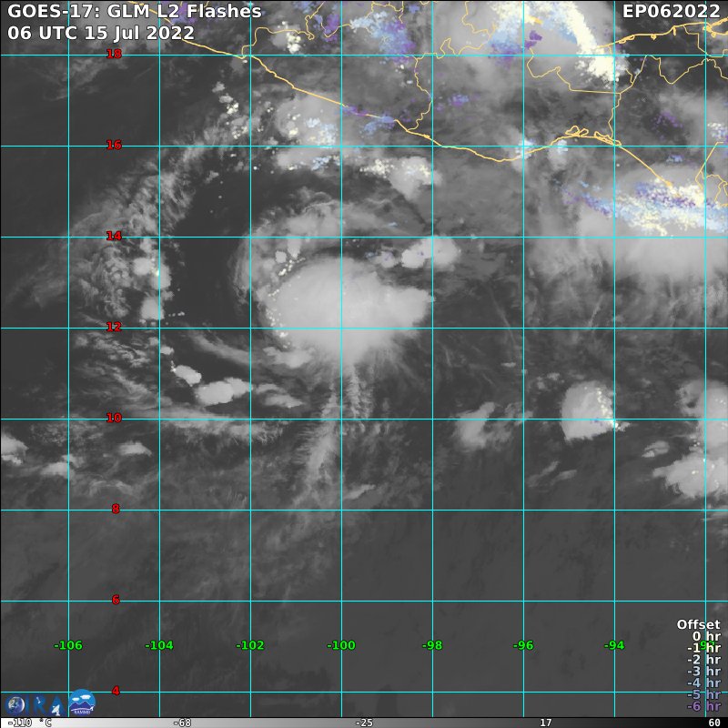The width and height of the screenshot is (728, 728).
Task: Click the longitude label "-98"
Action: coord(432,645)
